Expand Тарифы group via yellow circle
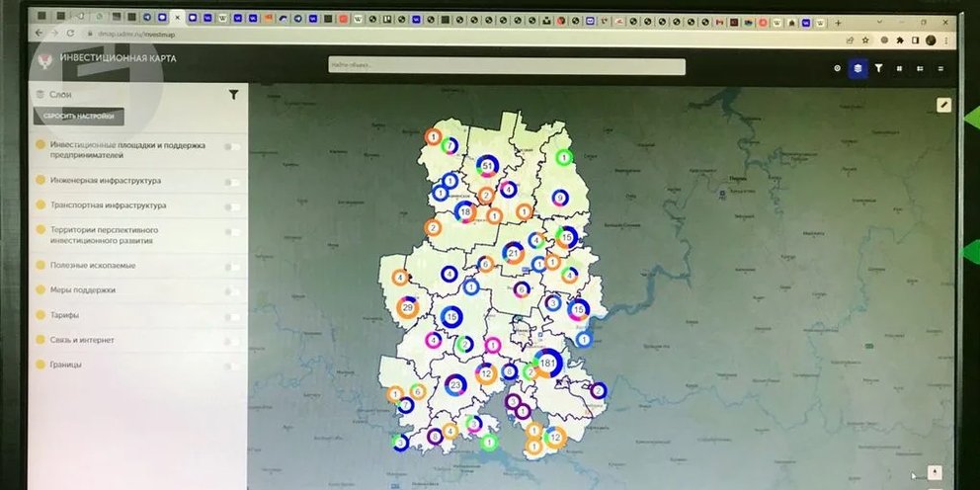Image resolution: width=980 pixels, height=490 pixels. [x=41, y=315]
